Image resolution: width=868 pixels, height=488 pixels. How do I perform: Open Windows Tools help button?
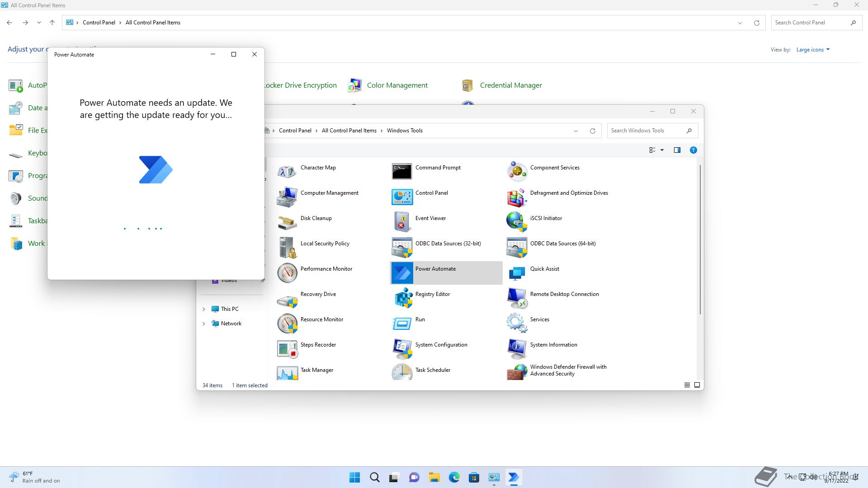693,150
